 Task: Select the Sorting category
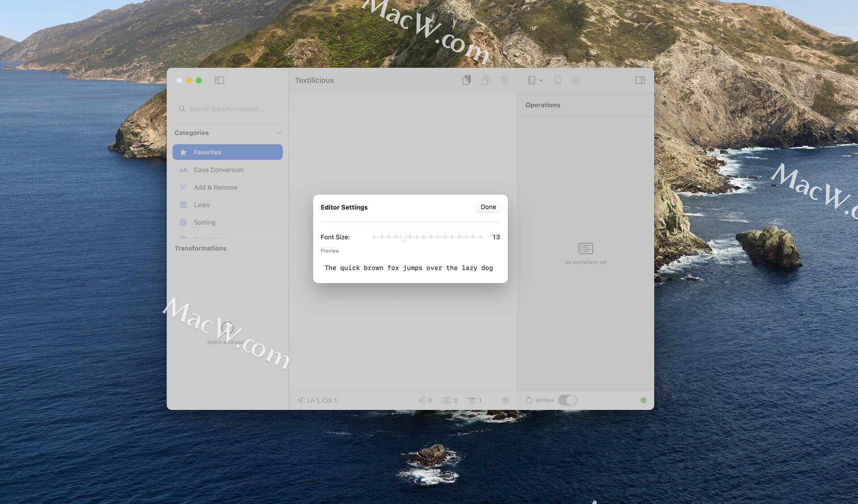tap(204, 223)
